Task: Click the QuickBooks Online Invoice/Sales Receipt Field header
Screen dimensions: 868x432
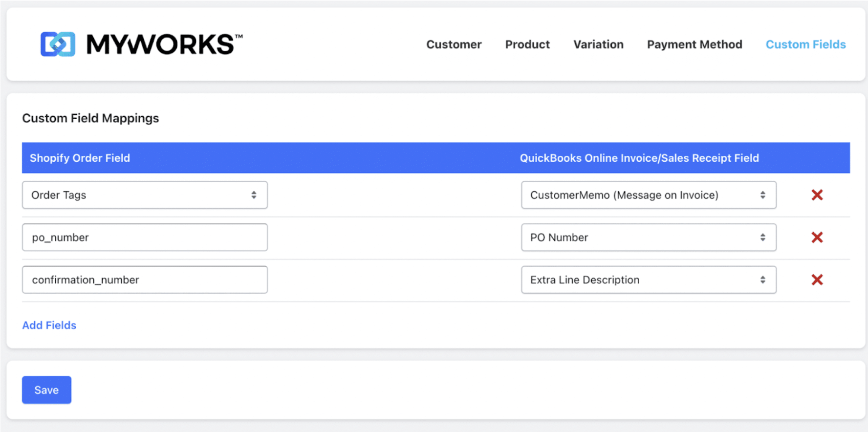Action: click(x=639, y=158)
